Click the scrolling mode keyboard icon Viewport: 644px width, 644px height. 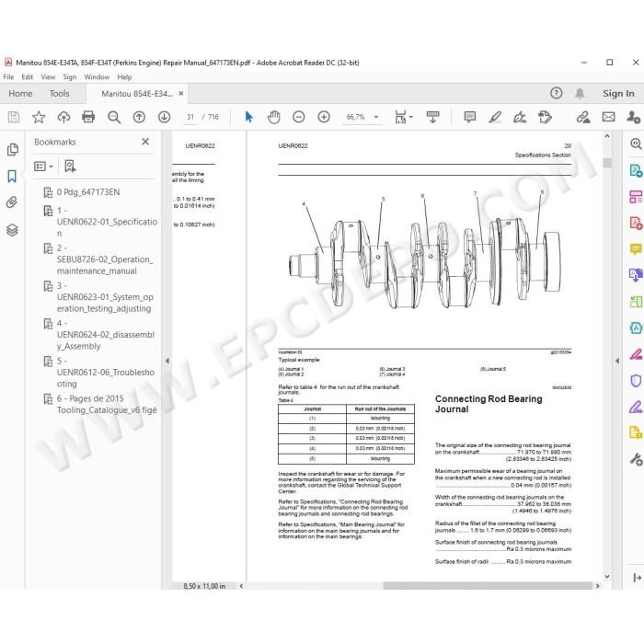click(x=433, y=117)
